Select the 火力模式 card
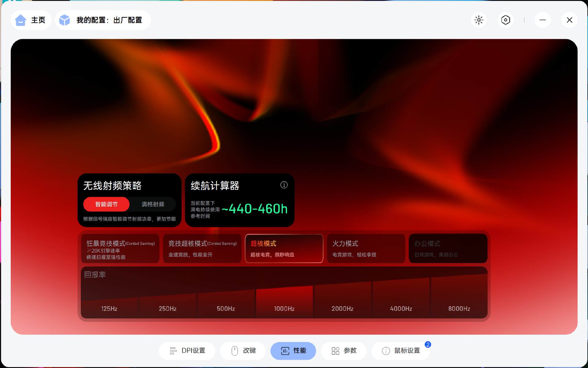This screenshot has height=368, width=588. pos(366,248)
